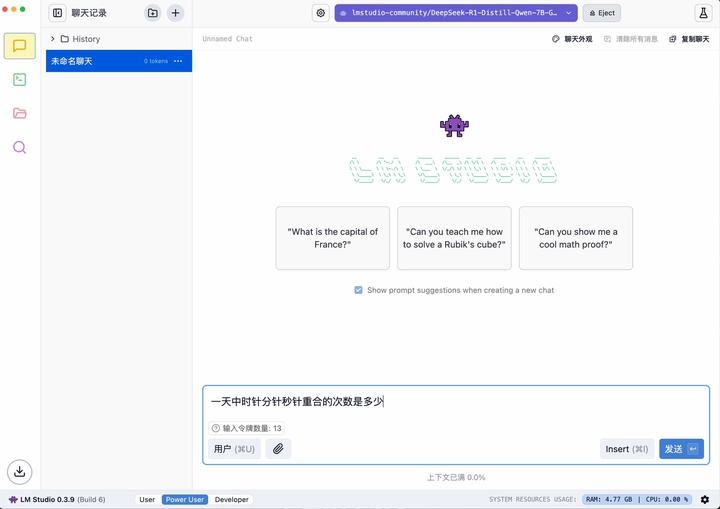Send the message with 发送 button
720x509 pixels.
click(681, 449)
